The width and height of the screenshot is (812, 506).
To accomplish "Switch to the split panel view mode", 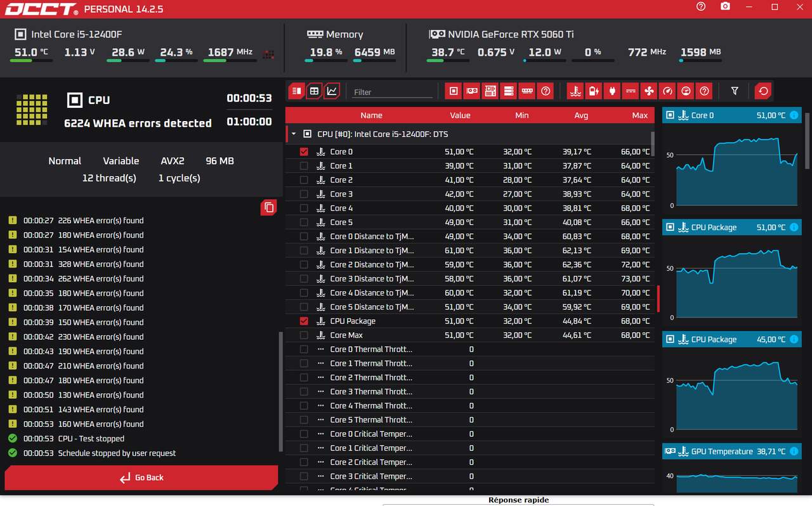I will coord(296,91).
